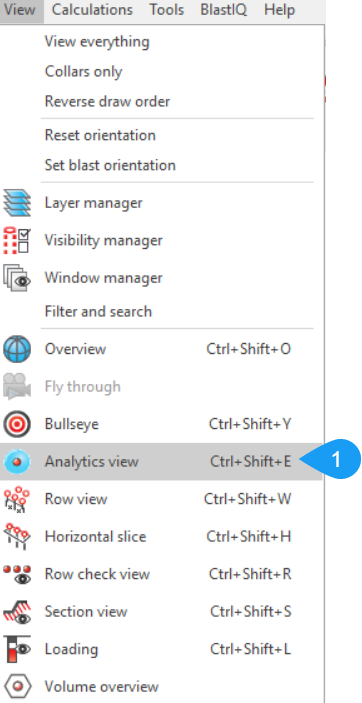
Task: Click the Row check view icon
Action: tap(17, 574)
